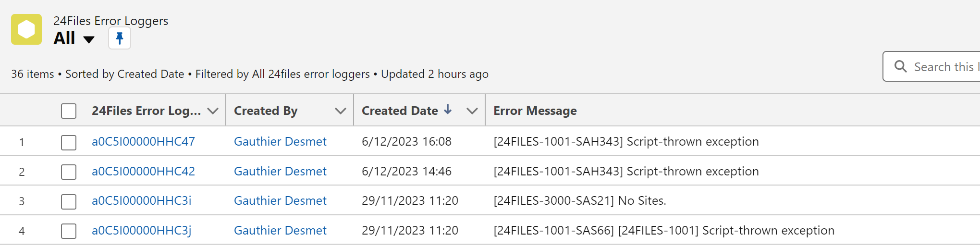This screenshot has height=248, width=980.
Task: Open record a0C5I00000HHC47
Action: (143, 142)
